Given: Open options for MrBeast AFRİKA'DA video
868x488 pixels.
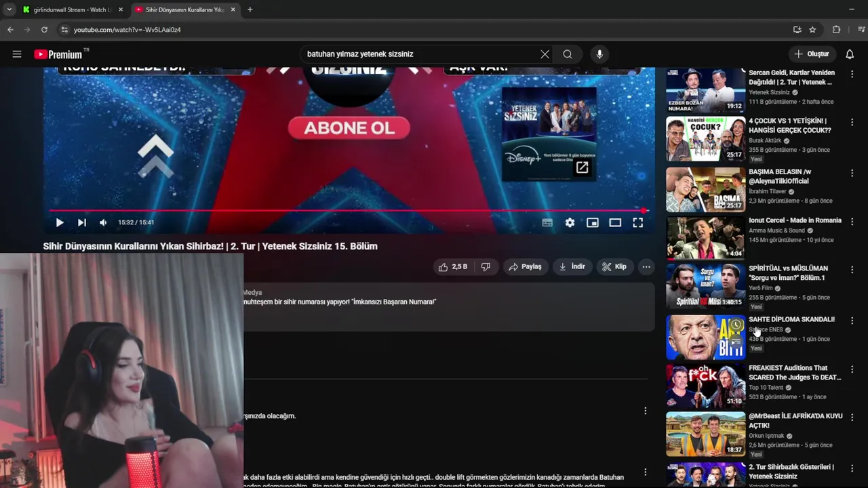Looking at the screenshot, I should pyautogui.click(x=852, y=418).
